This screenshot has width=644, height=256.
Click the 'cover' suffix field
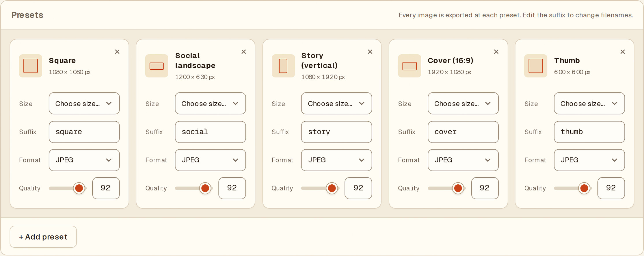click(463, 132)
